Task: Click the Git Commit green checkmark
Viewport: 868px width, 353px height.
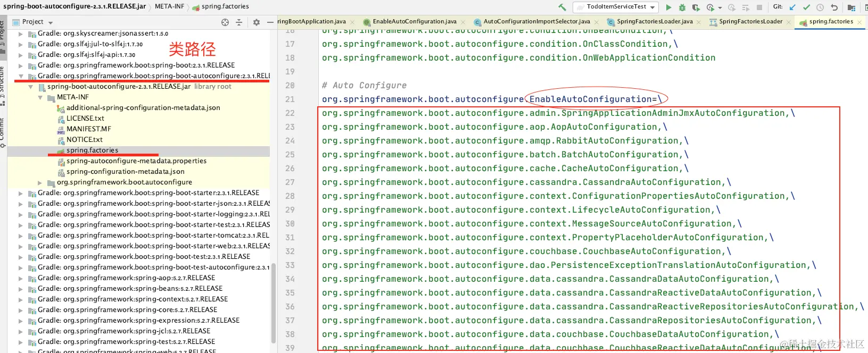Action: pyautogui.click(x=806, y=7)
